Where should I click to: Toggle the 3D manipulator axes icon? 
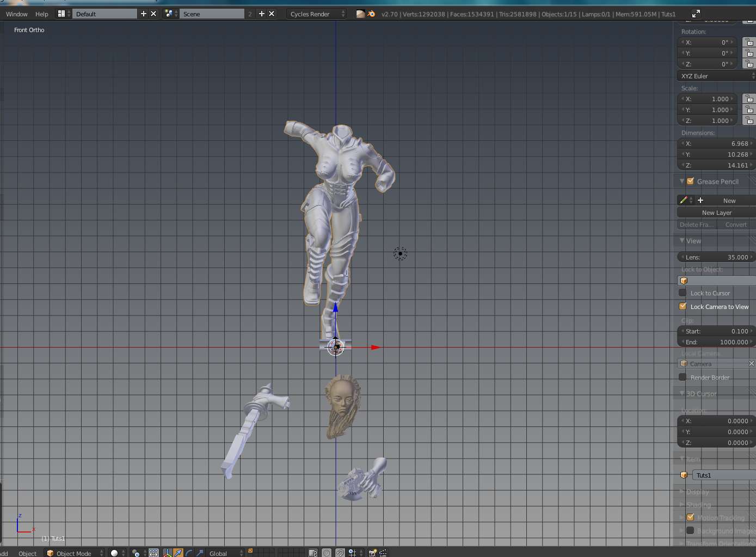[x=167, y=553]
